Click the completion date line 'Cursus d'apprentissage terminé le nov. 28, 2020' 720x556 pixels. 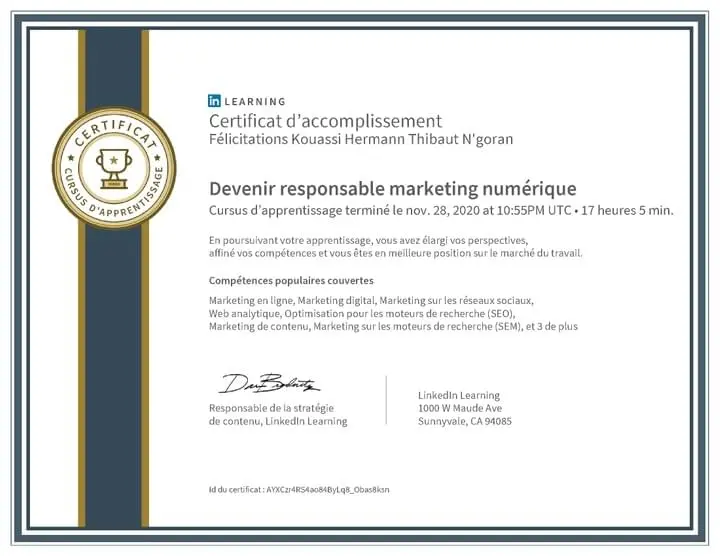pos(441,210)
